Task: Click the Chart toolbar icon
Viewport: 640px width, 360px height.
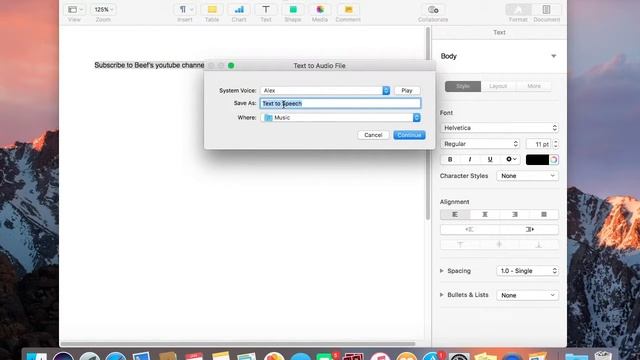Action: [x=239, y=9]
